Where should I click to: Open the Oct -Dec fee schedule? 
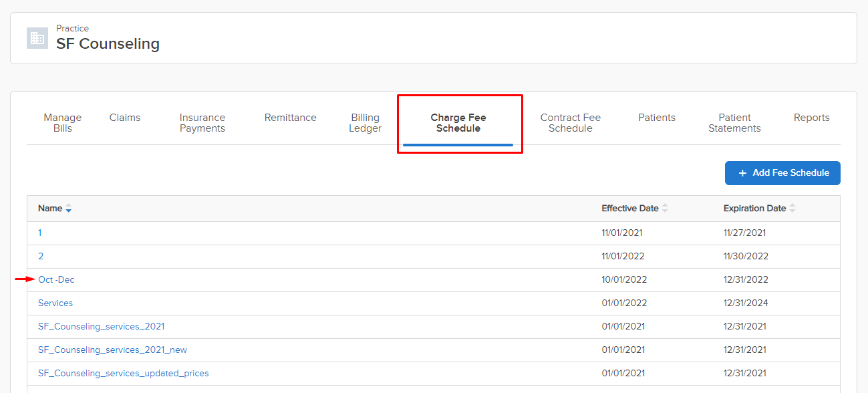[x=56, y=280]
